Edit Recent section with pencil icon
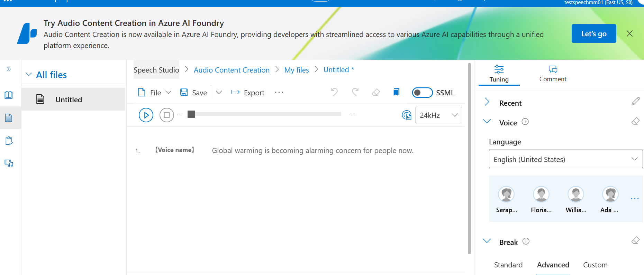 [x=636, y=101]
